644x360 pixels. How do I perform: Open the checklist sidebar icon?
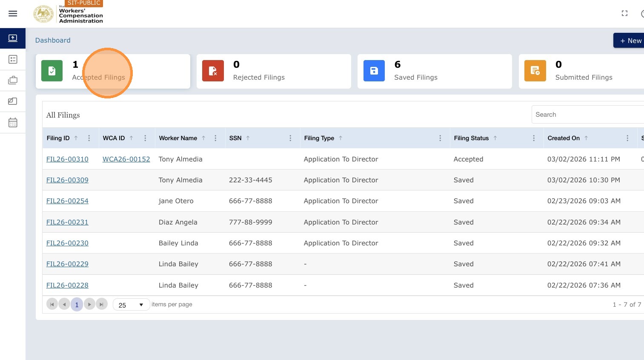pos(13,59)
